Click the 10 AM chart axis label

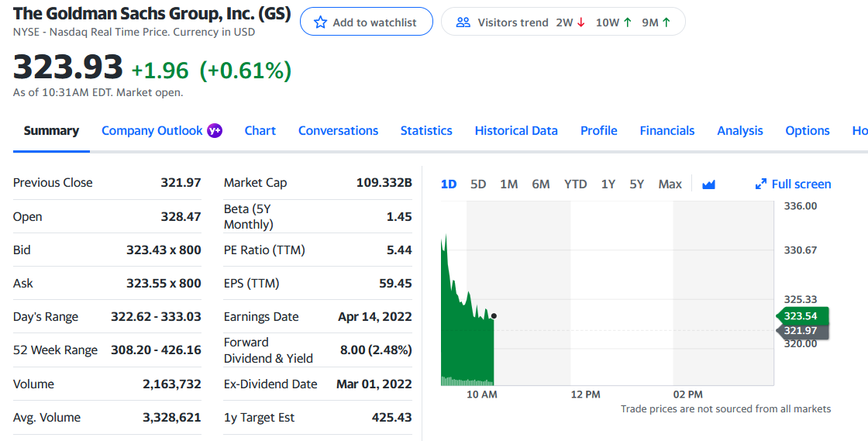pos(481,394)
